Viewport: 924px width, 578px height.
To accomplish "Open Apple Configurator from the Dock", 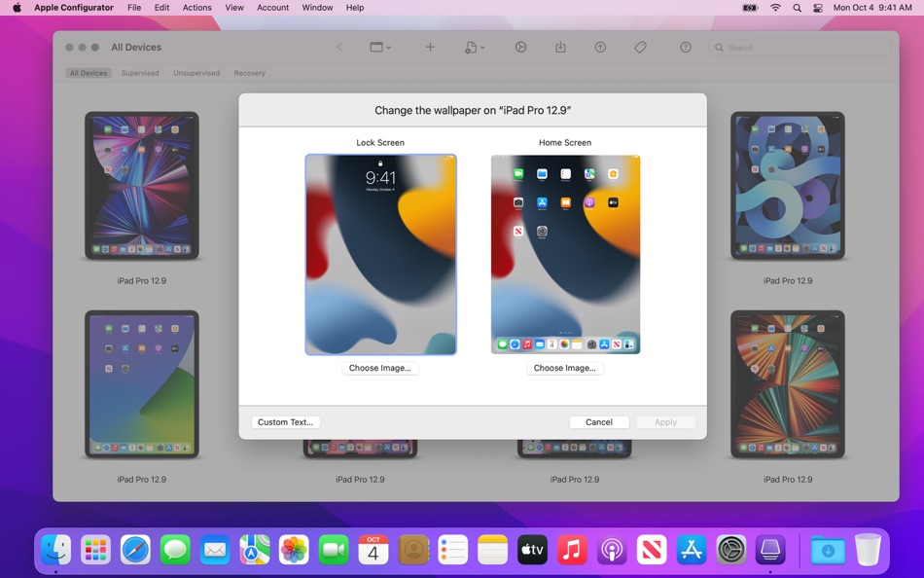I will (770, 551).
